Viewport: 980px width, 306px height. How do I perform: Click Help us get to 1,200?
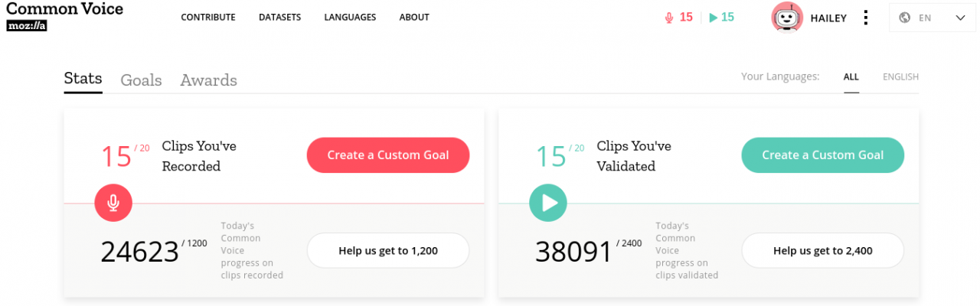coord(388,250)
